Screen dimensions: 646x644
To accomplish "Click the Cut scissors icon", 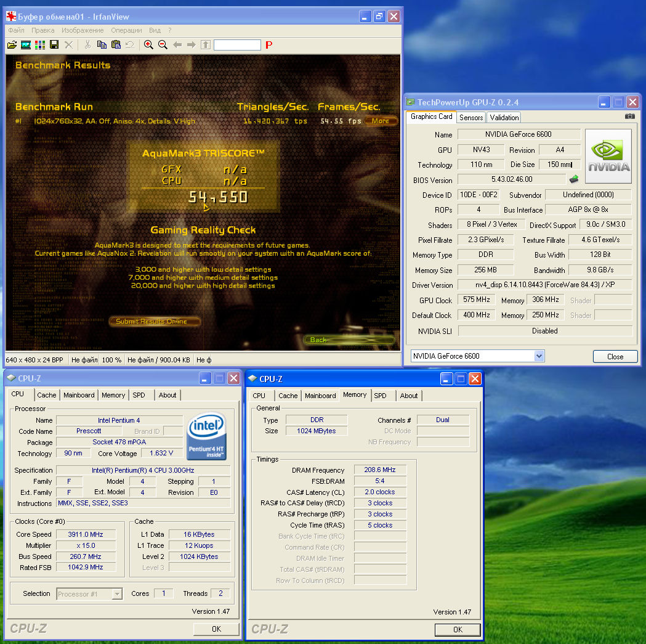I will point(87,44).
